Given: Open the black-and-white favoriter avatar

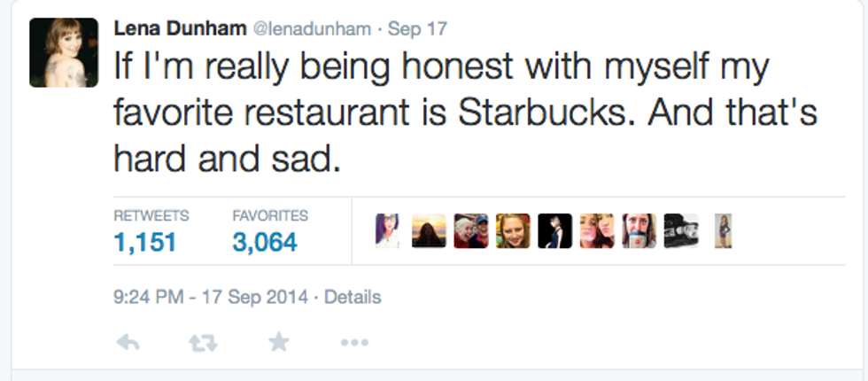Looking at the screenshot, I should (681, 230).
